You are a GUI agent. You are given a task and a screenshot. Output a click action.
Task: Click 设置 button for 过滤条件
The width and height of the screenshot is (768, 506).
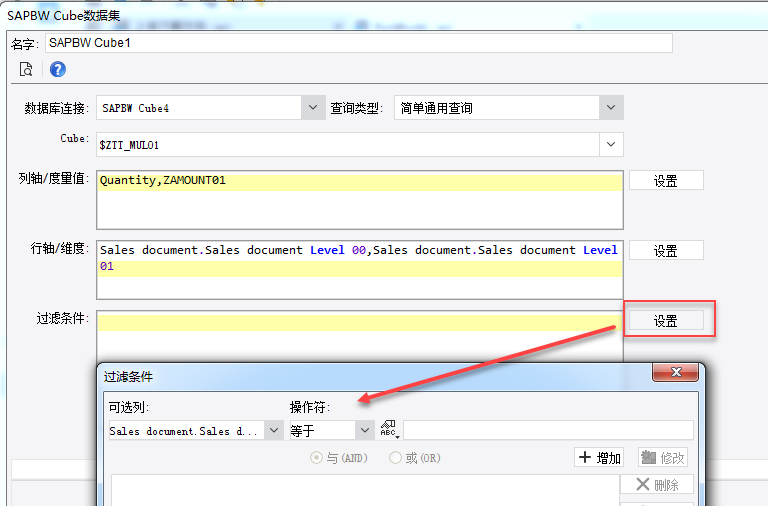pyautogui.click(x=666, y=321)
